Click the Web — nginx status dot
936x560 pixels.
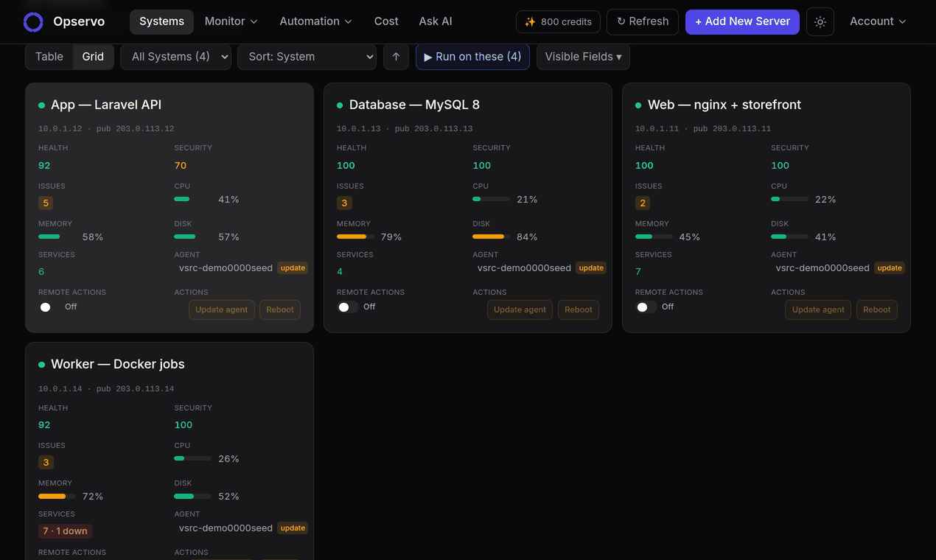tap(638, 105)
